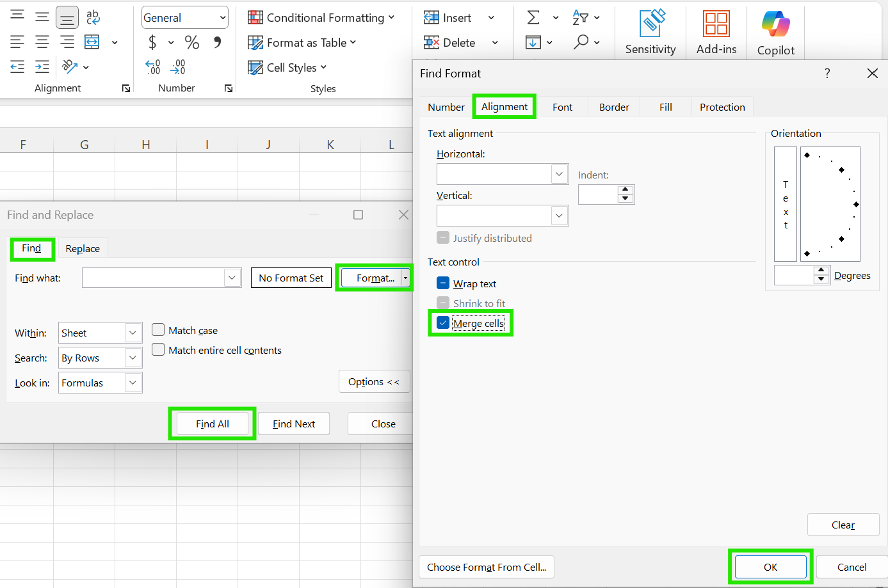Screen dimensions: 888x588
Task: Click the AutoSum sigma icon
Action: pos(533,17)
